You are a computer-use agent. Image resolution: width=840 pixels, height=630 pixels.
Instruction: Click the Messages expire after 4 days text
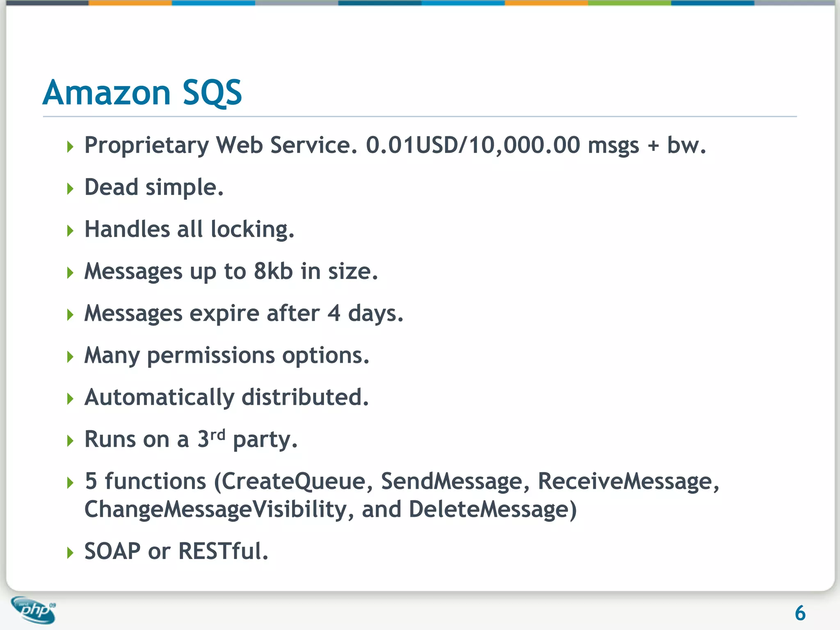pos(244,314)
